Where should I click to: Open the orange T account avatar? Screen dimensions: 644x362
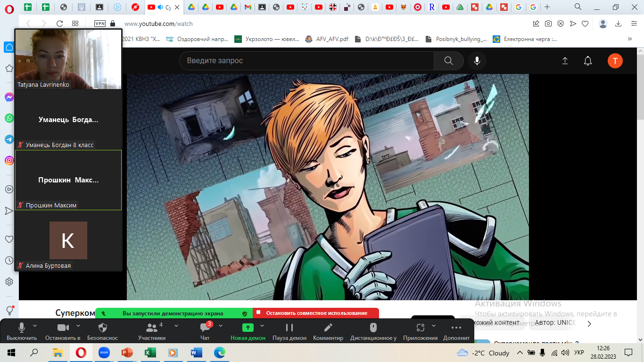coord(615,61)
